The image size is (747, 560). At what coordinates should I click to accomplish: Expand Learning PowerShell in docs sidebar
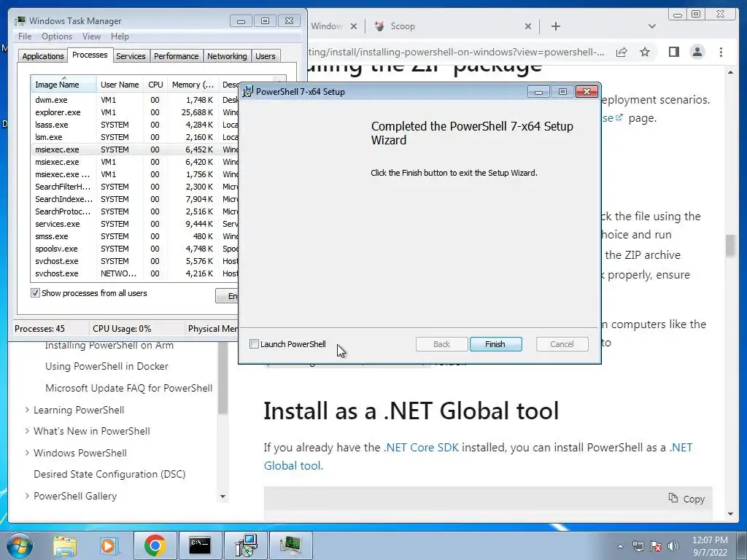[27, 410]
